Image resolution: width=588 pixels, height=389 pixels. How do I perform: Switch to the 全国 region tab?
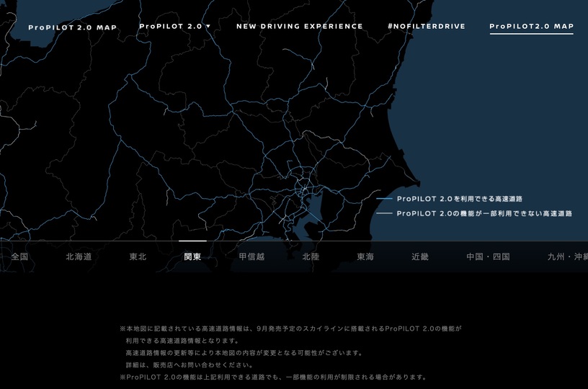click(x=19, y=256)
